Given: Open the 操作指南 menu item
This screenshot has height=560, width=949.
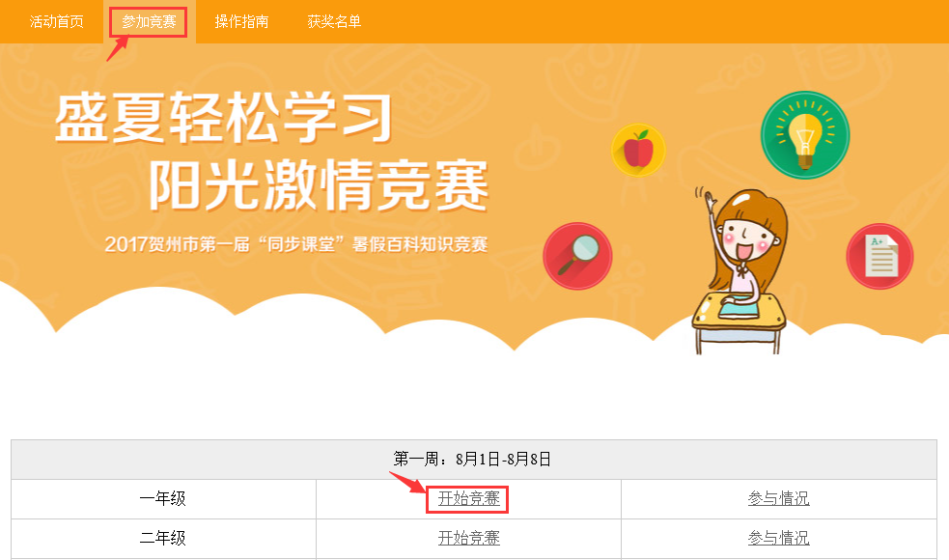Looking at the screenshot, I should coord(241,22).
